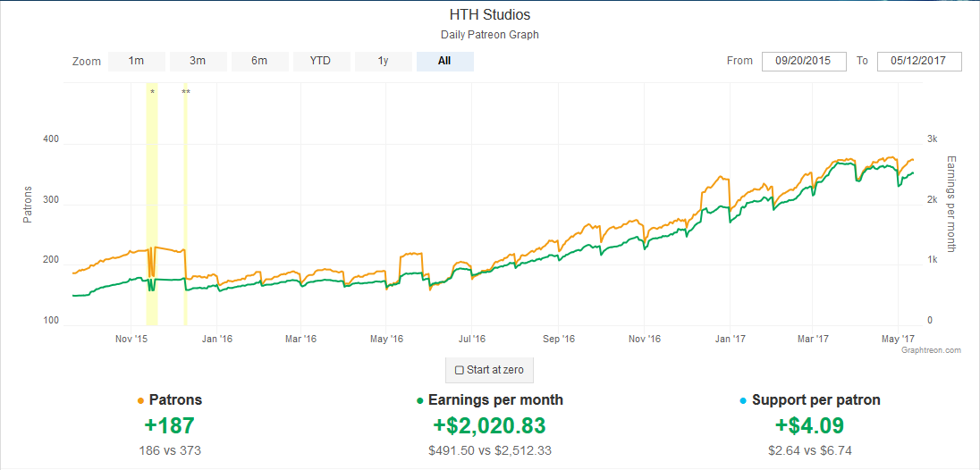Select the 1m zoom range
The height and width of the screenshot is (470, 980).
[136, 61]
